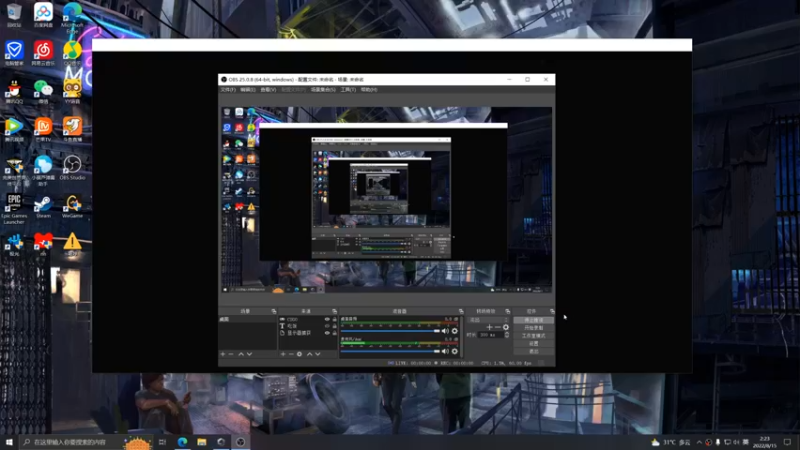
Task: Mute the Mic/Aux speaker icon
Action: click(x=445, y=351)
